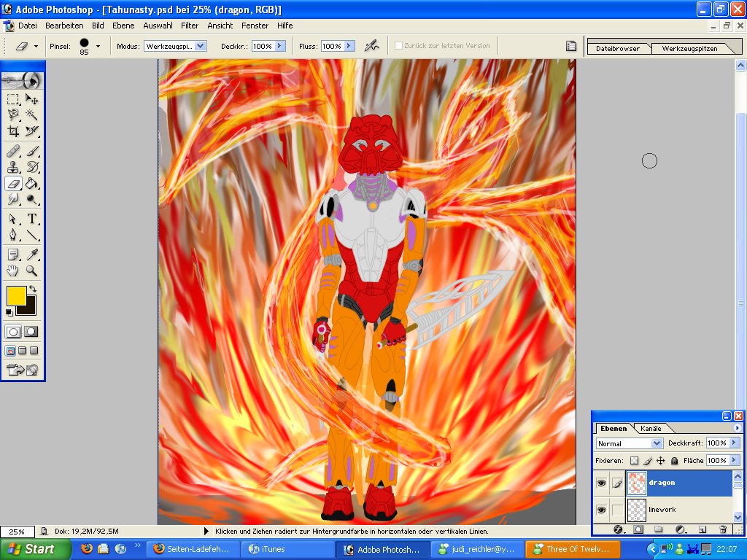Choose the Eyedropper tool
The height and width of the screenshot is (560, 747).
(x=32, y=254)
